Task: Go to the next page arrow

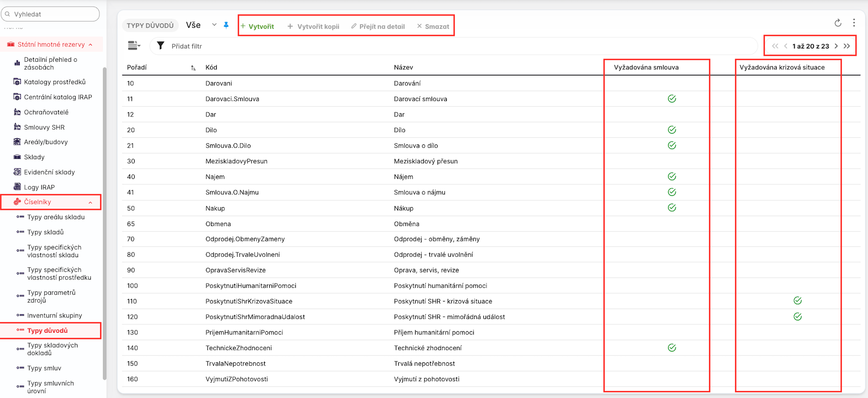Action: pyautogui.click(x=836, y=46)
